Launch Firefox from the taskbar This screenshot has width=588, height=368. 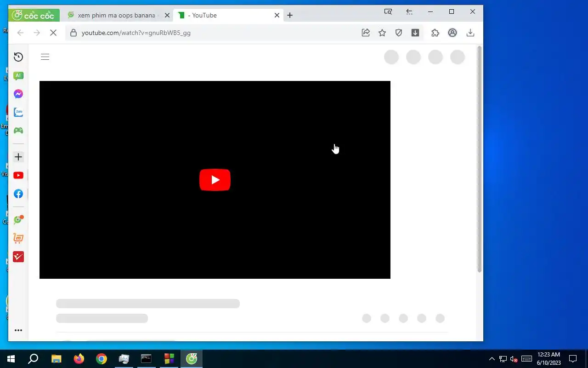pyautogui.click(x=79, y=359)
